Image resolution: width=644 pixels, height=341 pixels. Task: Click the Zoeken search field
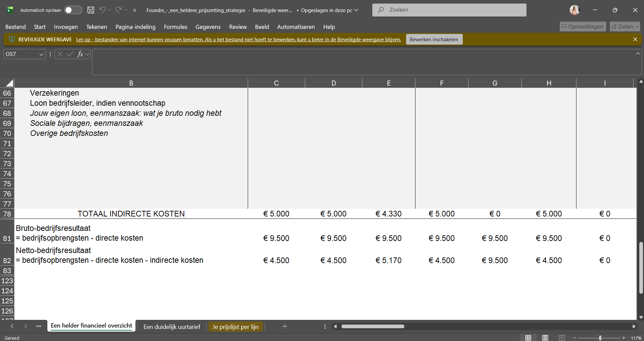point(449,10)
